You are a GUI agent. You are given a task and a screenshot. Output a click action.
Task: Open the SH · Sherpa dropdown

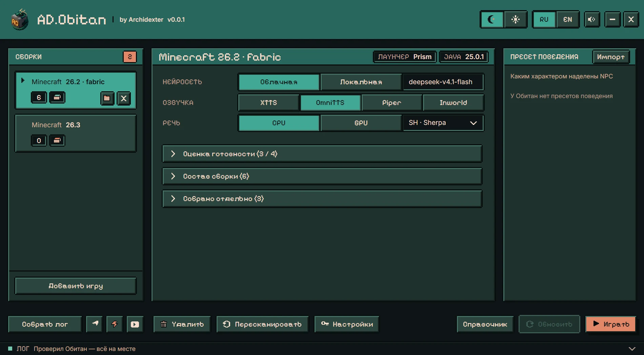tap(443, 123)
